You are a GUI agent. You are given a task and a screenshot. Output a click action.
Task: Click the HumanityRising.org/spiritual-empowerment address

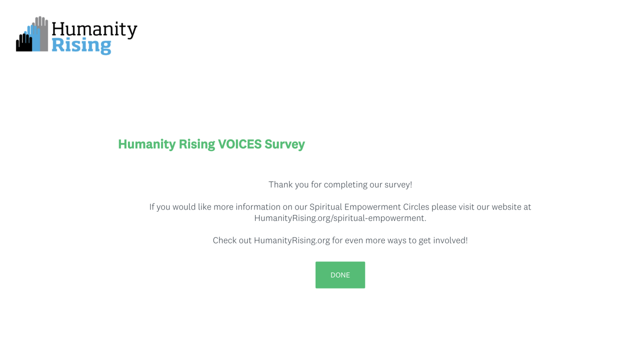click(340, 218)
